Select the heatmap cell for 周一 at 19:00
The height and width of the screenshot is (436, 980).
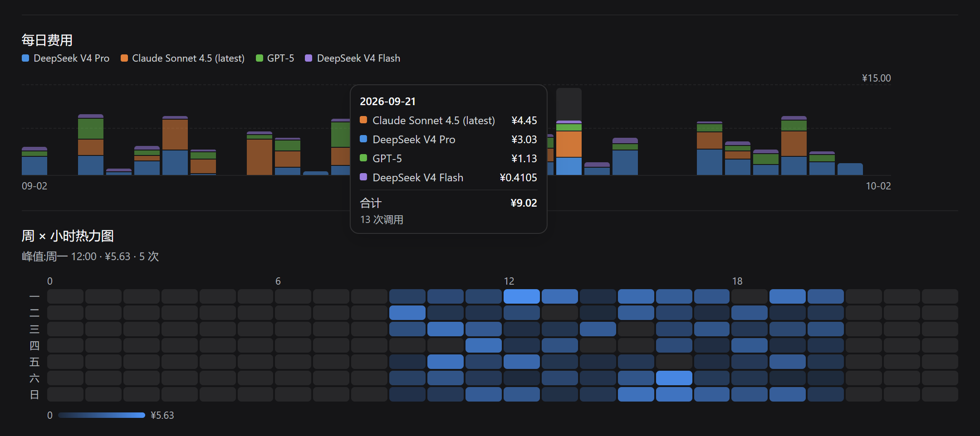(x=788, y=296)
